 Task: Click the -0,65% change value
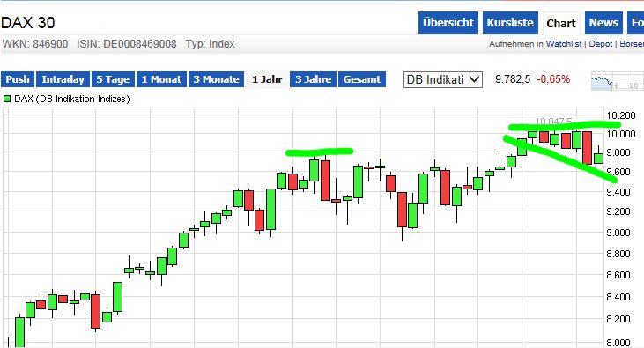pos(553,79)
